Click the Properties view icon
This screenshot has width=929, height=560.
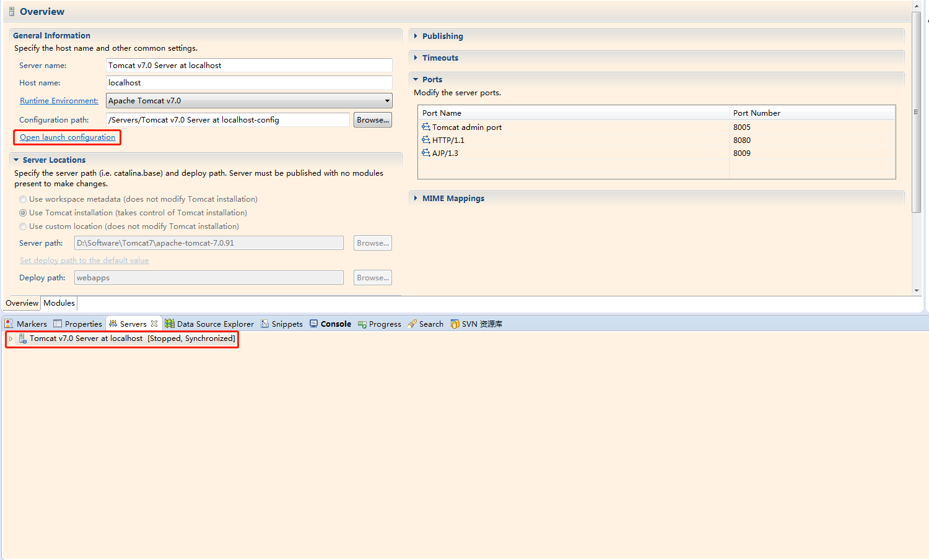click(58, 324)
